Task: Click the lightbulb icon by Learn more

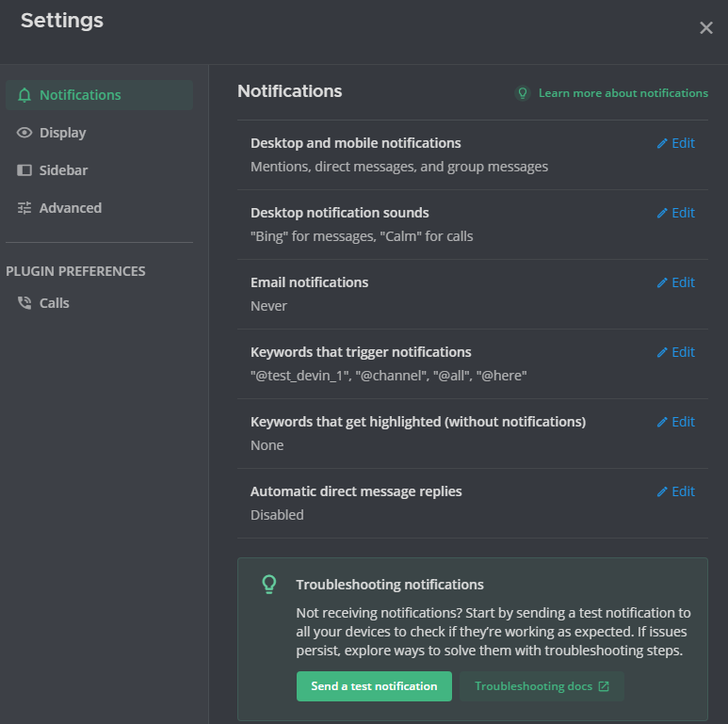Action: tap(523, 93)
